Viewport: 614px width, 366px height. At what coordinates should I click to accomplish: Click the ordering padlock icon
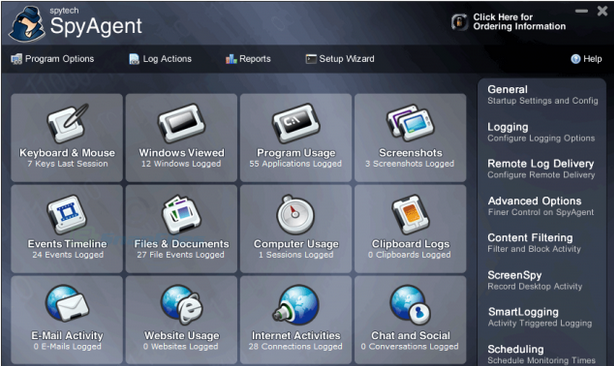459,22
